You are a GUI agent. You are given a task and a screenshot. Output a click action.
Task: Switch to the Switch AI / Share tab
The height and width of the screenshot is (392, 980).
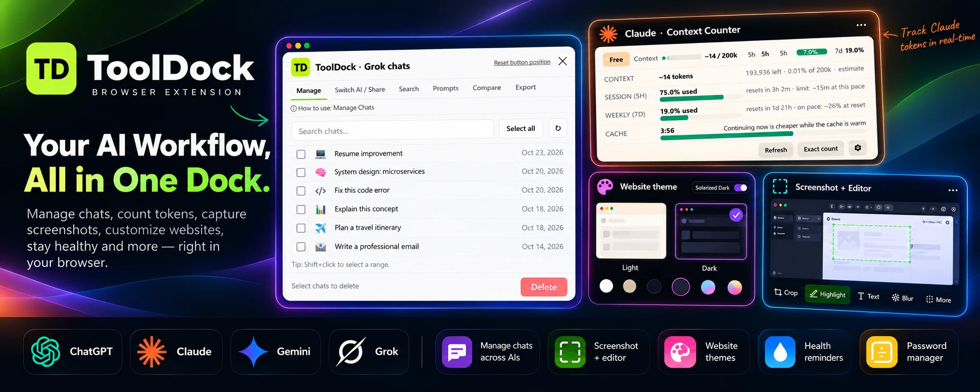[x=360, y=89]
